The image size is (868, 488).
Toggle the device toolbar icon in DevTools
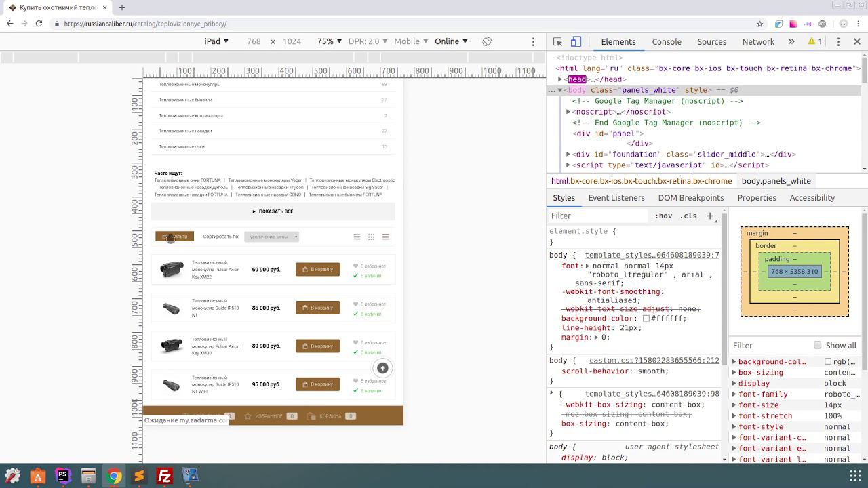(x=576, y=41)
